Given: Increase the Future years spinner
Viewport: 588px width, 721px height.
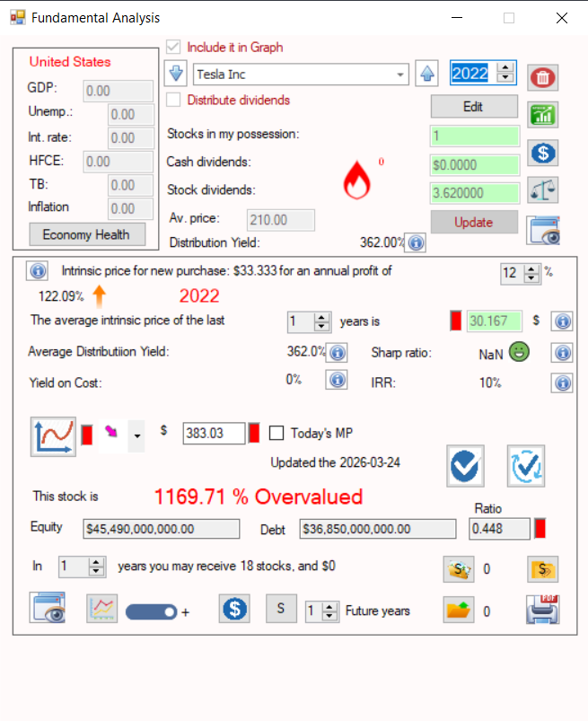Looking at the screenshot, I should [329, 607].
